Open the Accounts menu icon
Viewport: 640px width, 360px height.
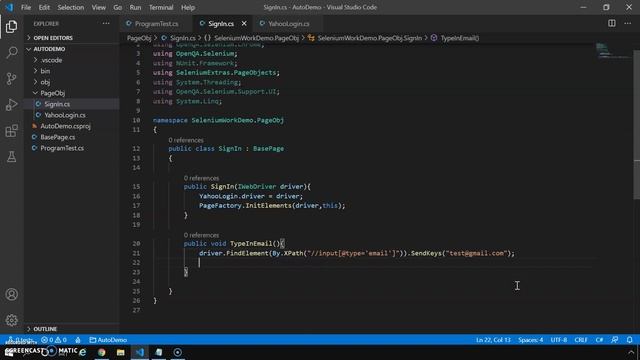pos(11,294)
